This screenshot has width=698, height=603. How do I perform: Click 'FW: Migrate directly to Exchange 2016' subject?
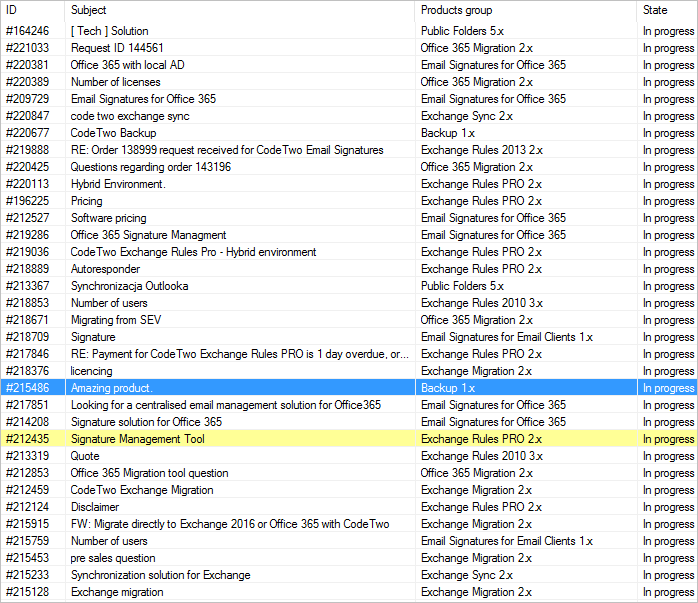tap(230, 524)
